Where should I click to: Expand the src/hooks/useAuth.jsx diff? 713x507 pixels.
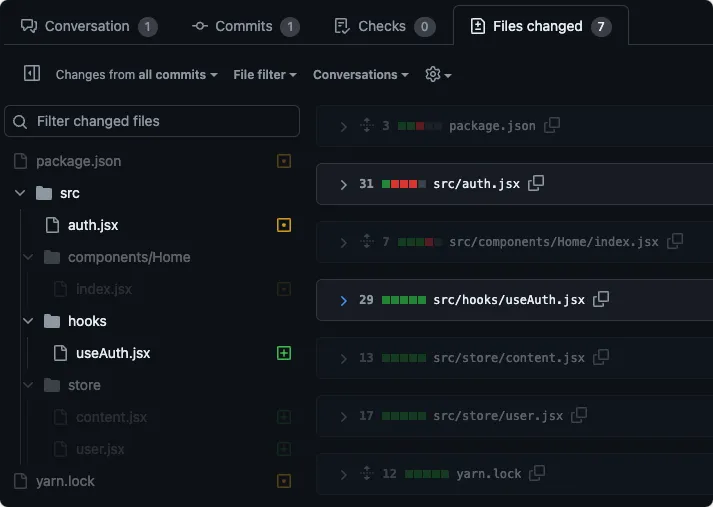[x=343, y=300]
